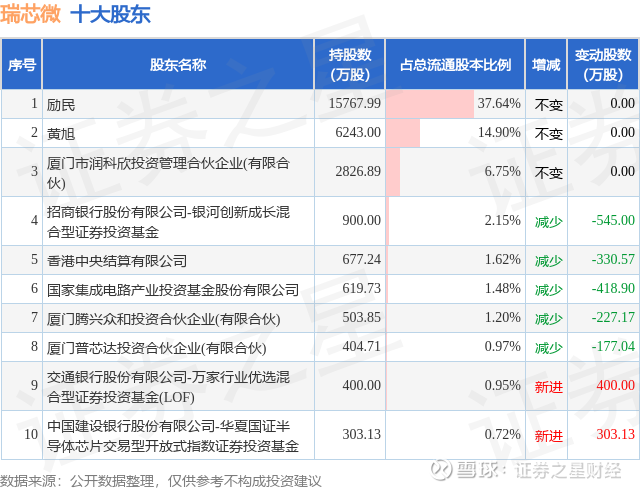
Task: Select the 序号 column header
Action: click(22, 65)
